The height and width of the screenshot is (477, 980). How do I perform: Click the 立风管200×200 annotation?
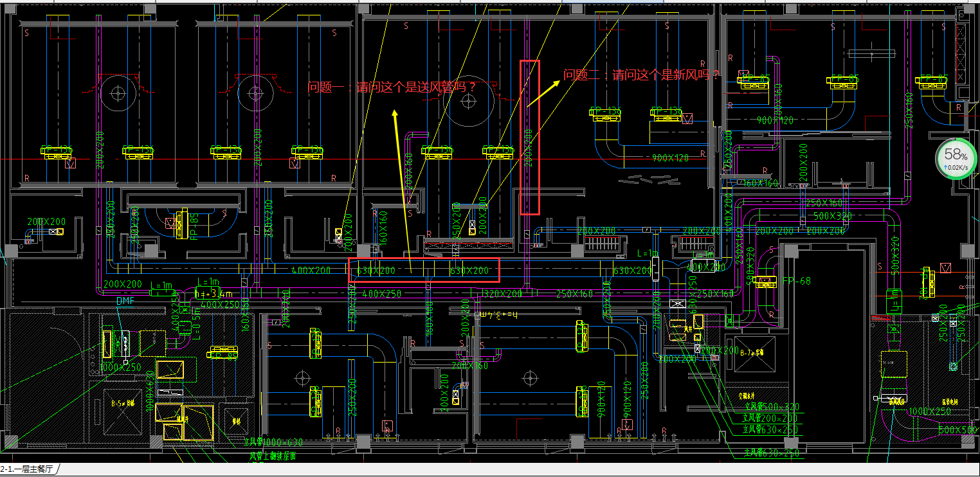point(771,419)
